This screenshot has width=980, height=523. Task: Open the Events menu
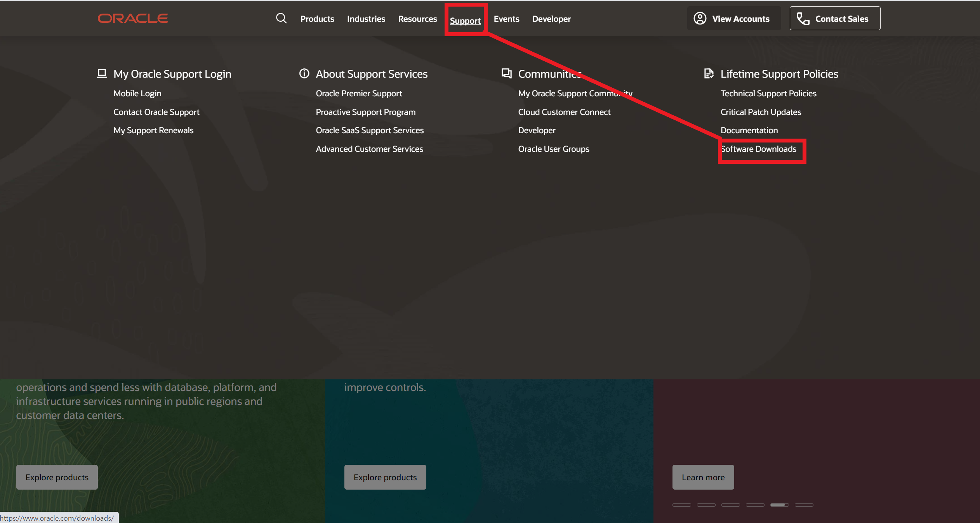(x=506, y=19)
